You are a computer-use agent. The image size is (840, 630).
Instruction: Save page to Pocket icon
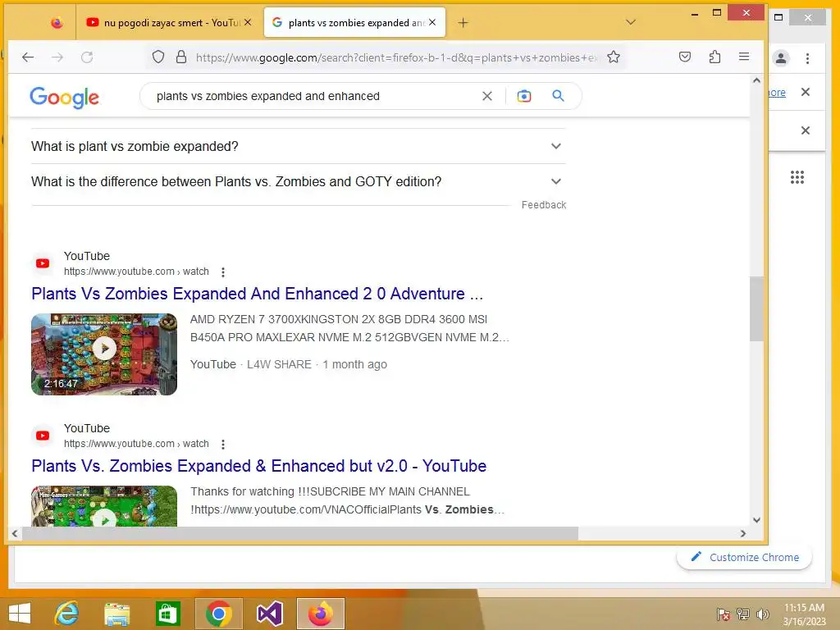pyautogui.click(x=685, y=57)
